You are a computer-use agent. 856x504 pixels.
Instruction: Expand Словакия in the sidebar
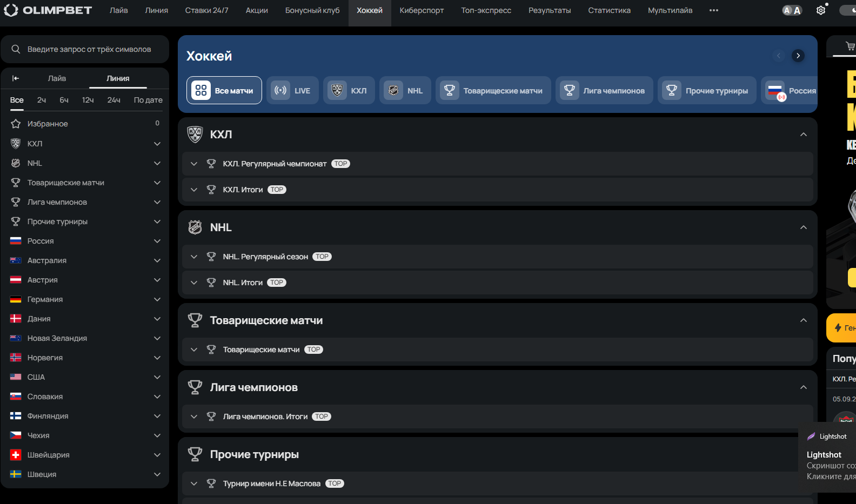coord(157,397)
